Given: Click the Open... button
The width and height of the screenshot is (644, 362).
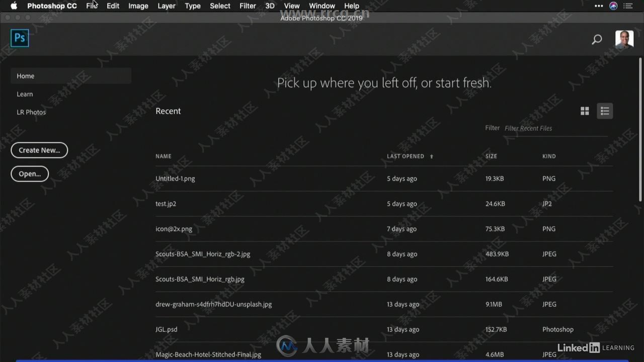Looking at the screenshot, I should point(30,174).
